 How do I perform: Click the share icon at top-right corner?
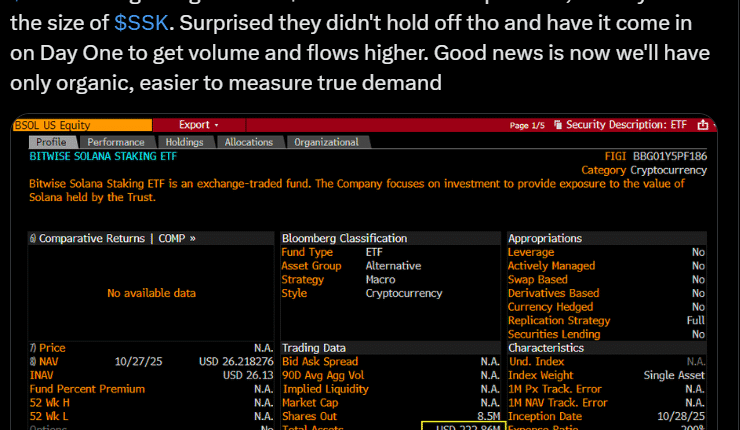[703, 125]
